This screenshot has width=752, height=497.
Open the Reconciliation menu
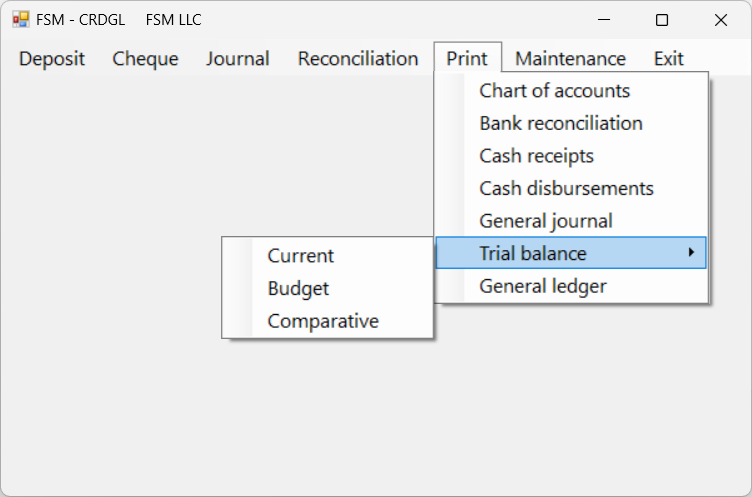358,58
